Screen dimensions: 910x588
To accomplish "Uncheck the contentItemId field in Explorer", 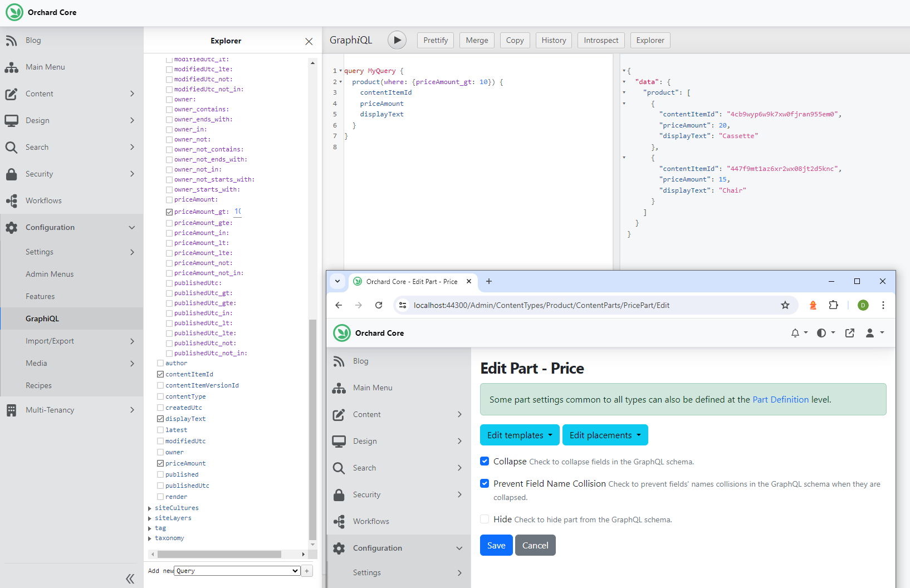I will pyautogui.click(x=160, y=374).
